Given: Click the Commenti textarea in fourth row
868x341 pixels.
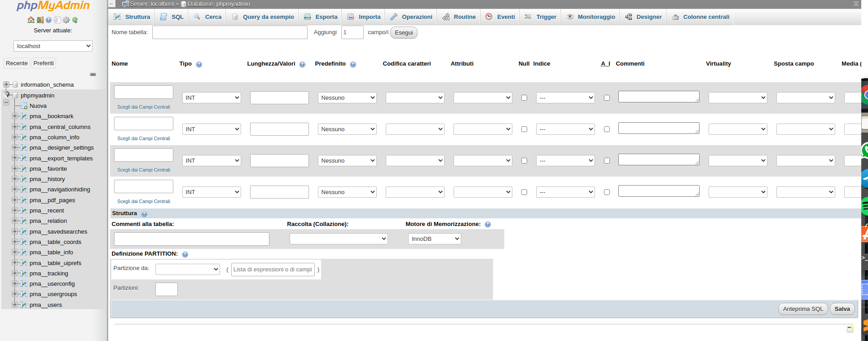Looking at the screenshot, I should [x=659, y=191].
